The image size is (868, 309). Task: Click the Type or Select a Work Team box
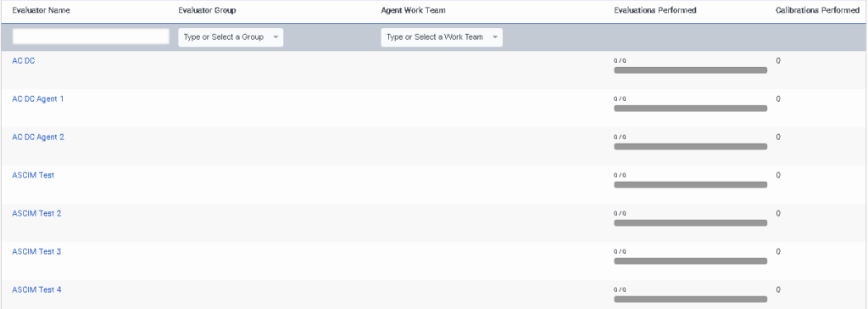click(x=442, y=37)
